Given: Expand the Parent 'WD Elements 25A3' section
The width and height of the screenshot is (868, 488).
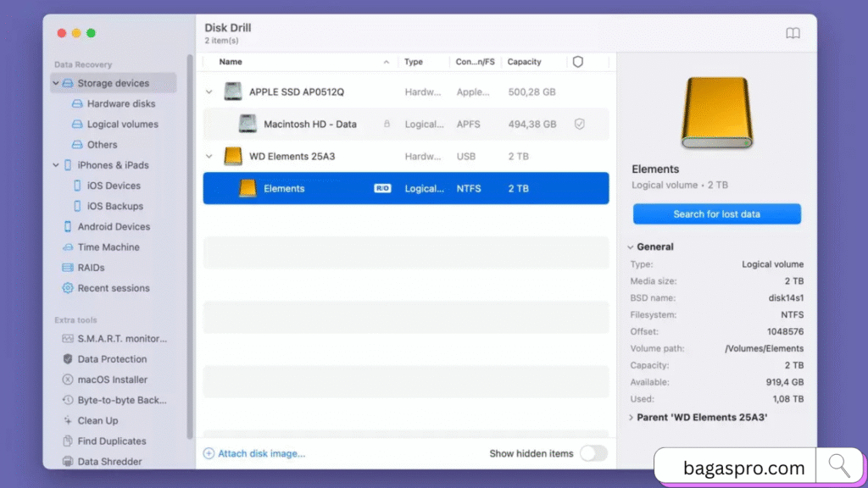Looking at the screenshot, I should coord(631,417).
